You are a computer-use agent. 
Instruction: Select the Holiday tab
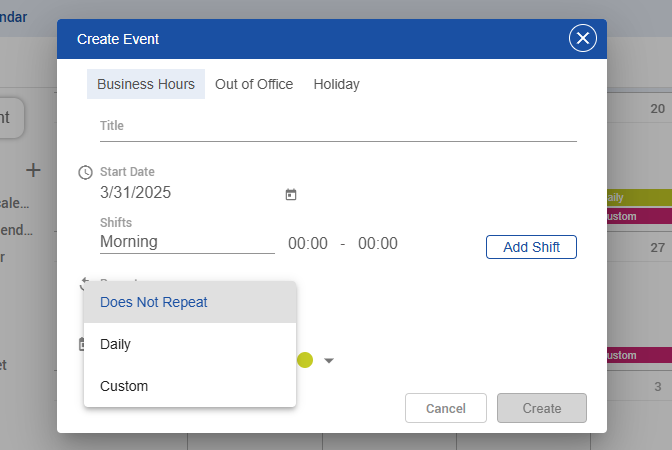[336, 84]
